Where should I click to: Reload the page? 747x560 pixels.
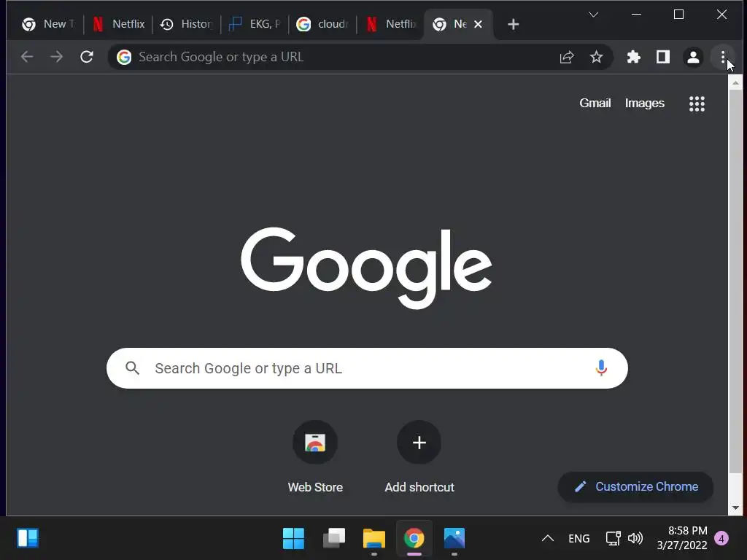(x=87, y=57)
